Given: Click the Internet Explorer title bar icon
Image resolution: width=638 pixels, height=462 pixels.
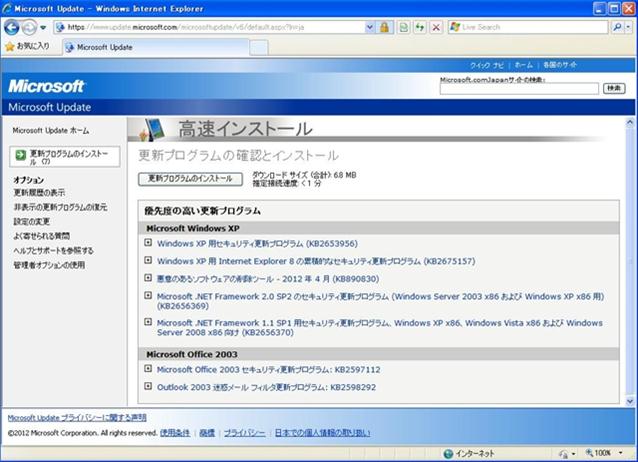Looking at the screenshot, I should 7,9.
